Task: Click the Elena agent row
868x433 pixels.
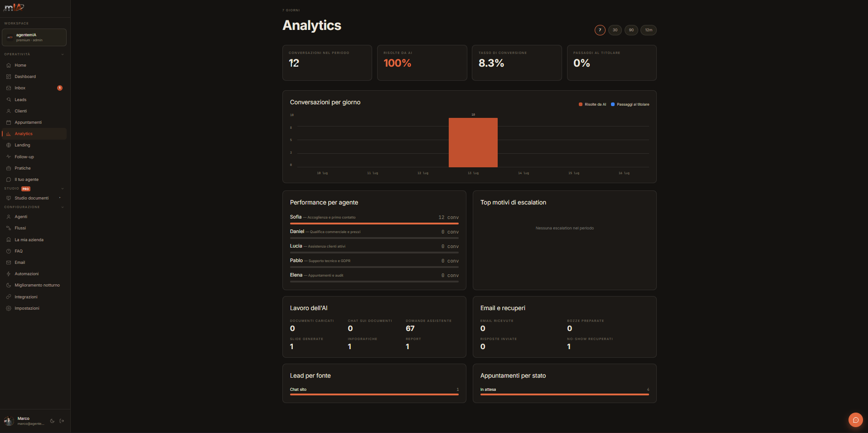Action: [x=374, y=277]
